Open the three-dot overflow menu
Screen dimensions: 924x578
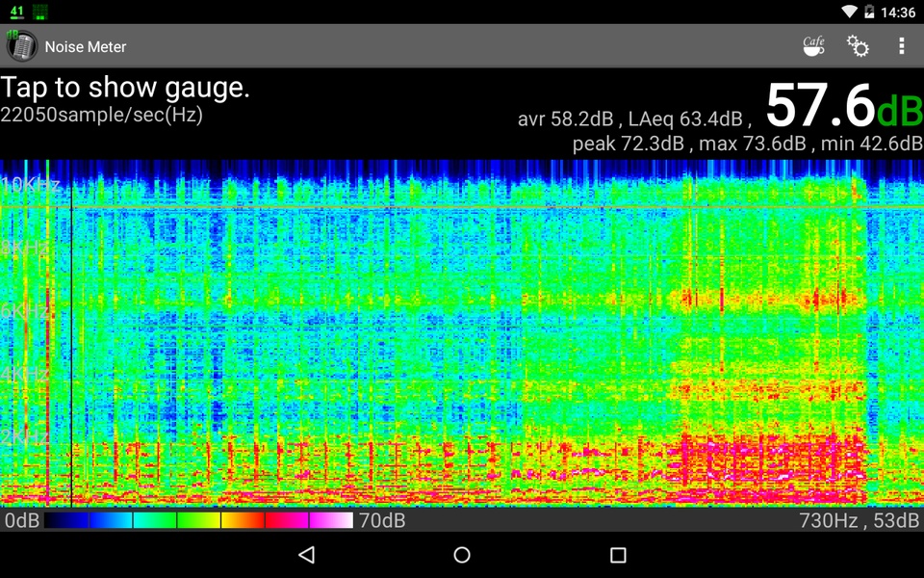(x=902, y=46)
